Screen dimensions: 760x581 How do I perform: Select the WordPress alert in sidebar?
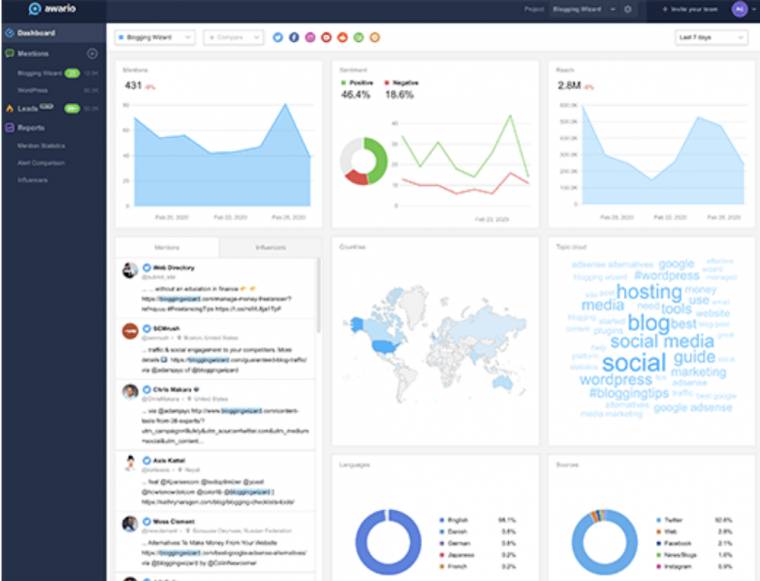[32, 90]
